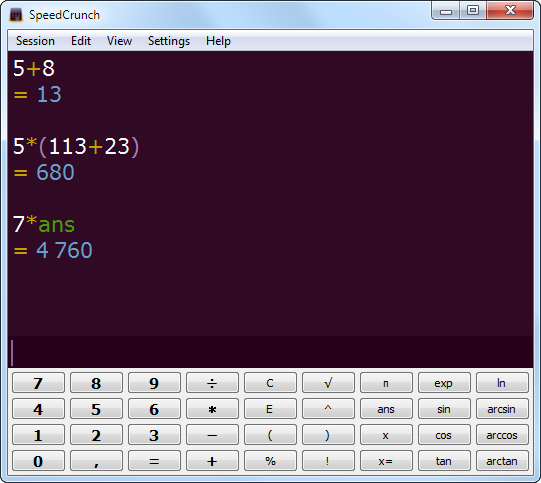
Task: Click the caret power keypad button
Action: click(328, 409)
